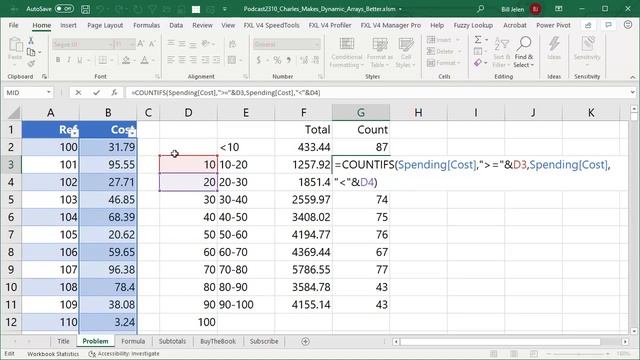The height and width of the screenshot is (360, 640).
Task: Click the Paste clipboard icon
Action: (x=16, y=44)
